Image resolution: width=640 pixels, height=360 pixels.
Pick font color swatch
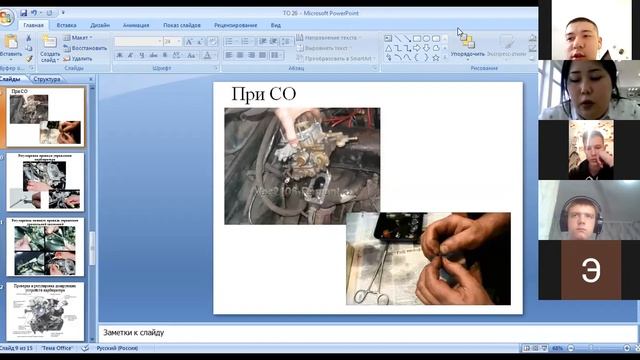tap(207, 55)
